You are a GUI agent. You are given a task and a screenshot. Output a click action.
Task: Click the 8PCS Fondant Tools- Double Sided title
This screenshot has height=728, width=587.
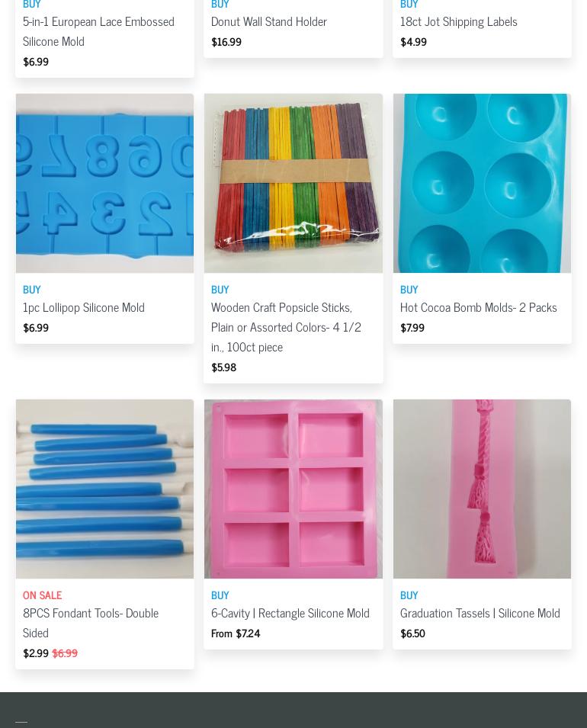tap(91, 623)
